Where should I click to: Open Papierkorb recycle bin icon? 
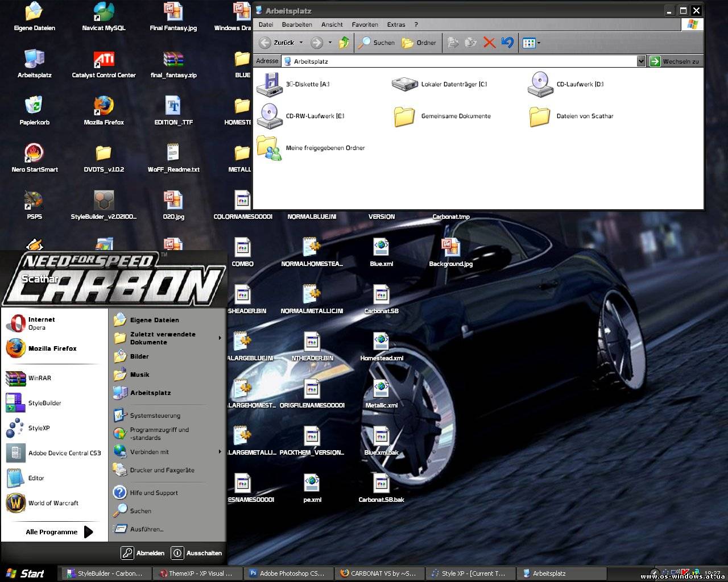click(34, 111)
